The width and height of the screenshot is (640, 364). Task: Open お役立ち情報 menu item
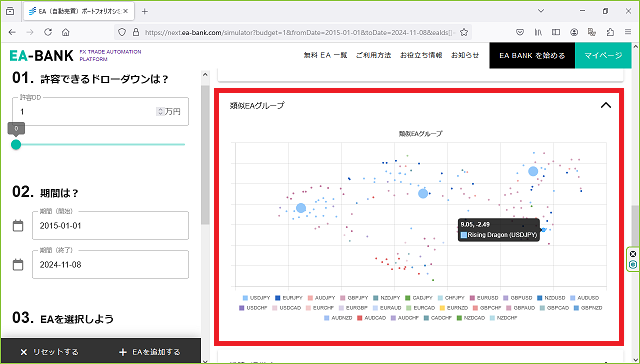[x=421, y=55]
